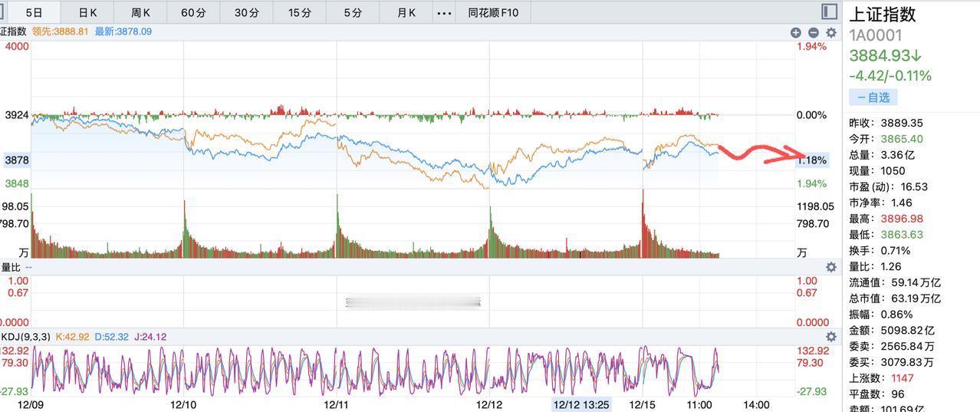This screenshot has width=980, height=412.
Task: Click the 委买: 3079.83万 row
Action: pos(891,362)
